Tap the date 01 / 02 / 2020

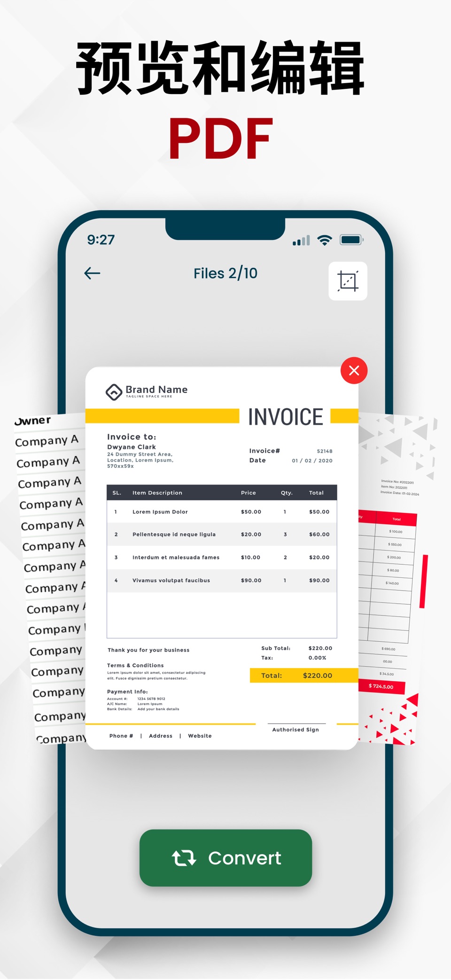[x=312, y=460]
